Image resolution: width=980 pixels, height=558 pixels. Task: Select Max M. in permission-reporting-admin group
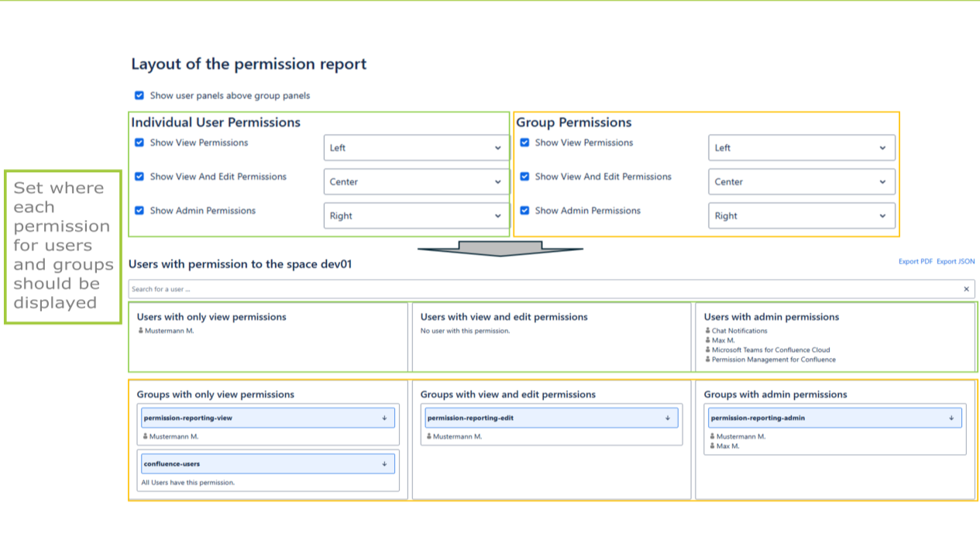point(727,446)
